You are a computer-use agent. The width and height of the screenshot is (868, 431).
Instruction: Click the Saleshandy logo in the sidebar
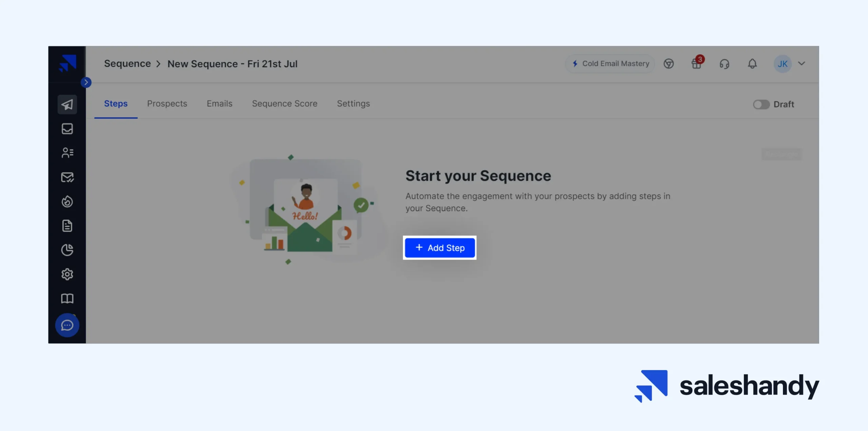click(67, 63)
